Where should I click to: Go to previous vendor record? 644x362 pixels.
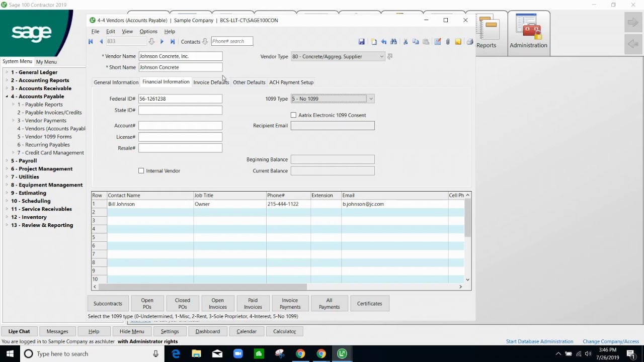[x=101, y=42]
